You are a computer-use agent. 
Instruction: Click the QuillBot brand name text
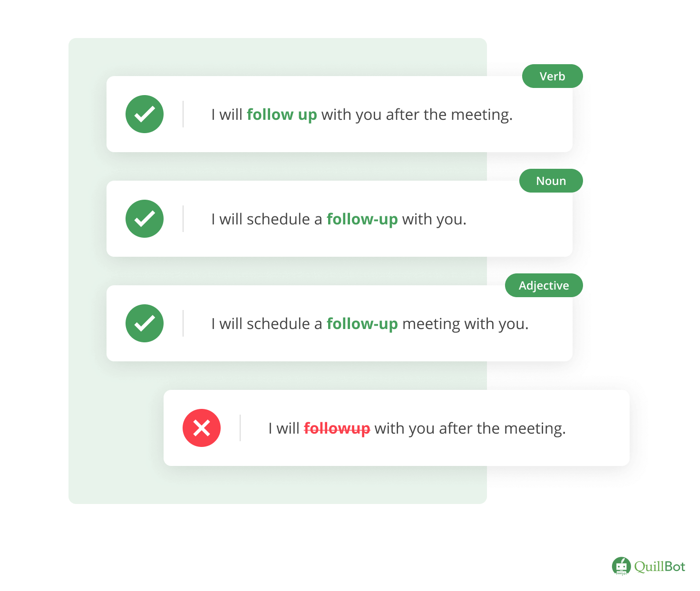tap(660, 567)
